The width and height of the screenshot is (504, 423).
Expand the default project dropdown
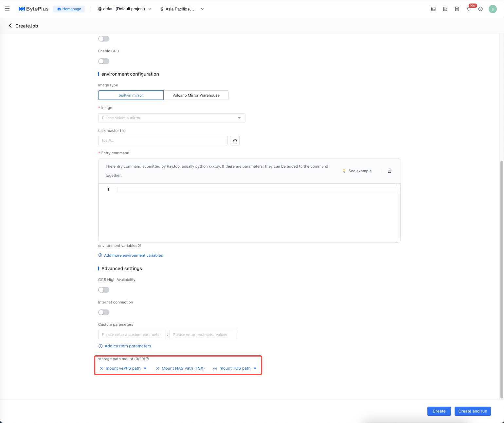pos(124,9)
